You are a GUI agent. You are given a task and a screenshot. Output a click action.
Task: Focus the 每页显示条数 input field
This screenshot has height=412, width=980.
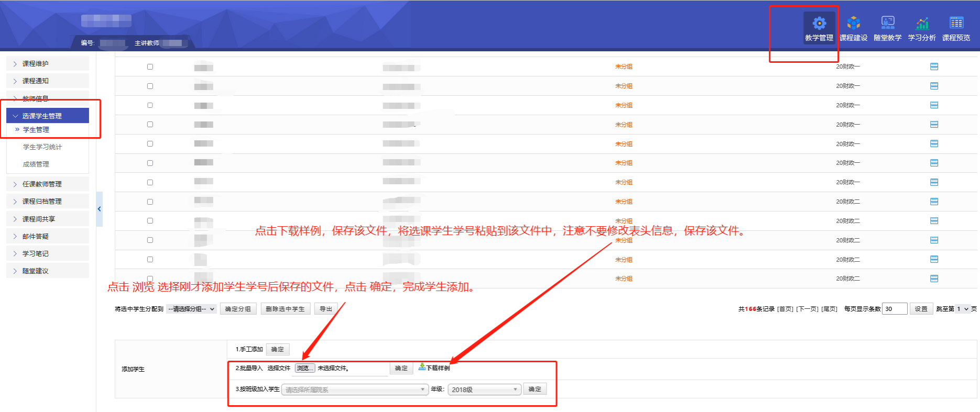[895, 309]
